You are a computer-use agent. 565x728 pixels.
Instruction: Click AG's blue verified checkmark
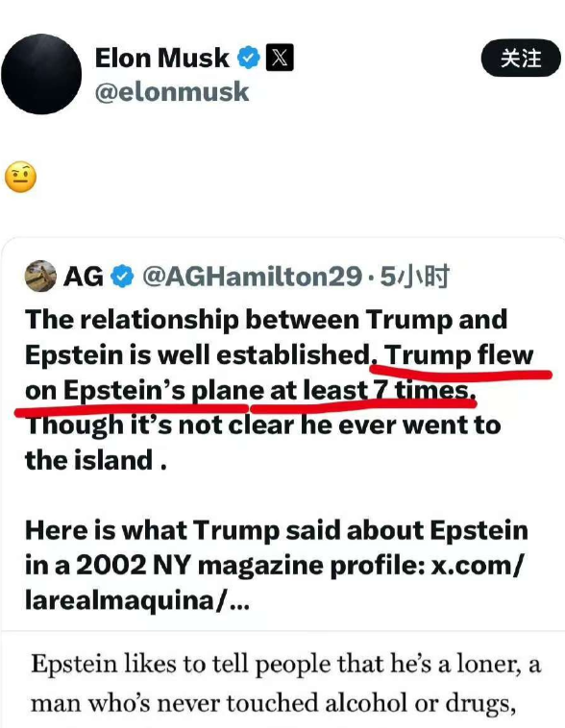pos(122,277)
